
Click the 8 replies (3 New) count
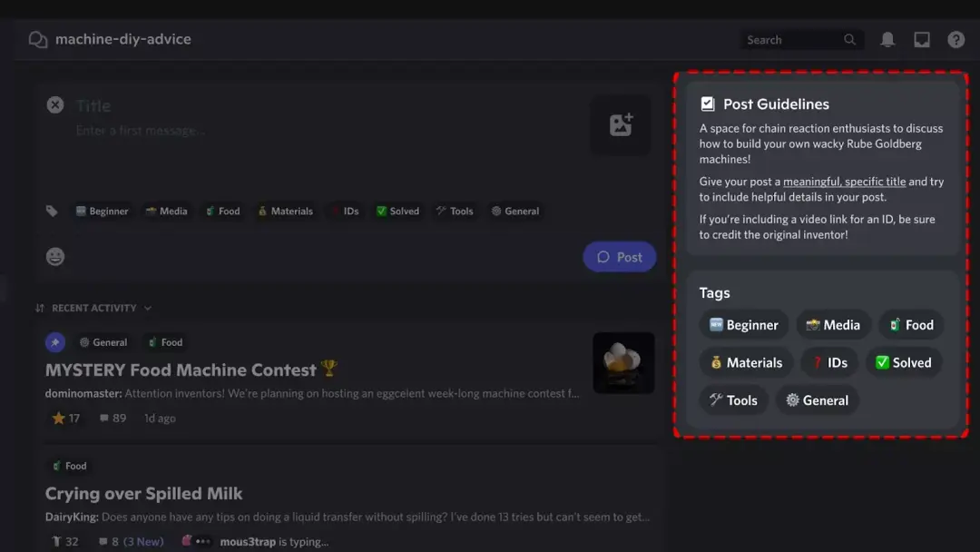point(131,542)
